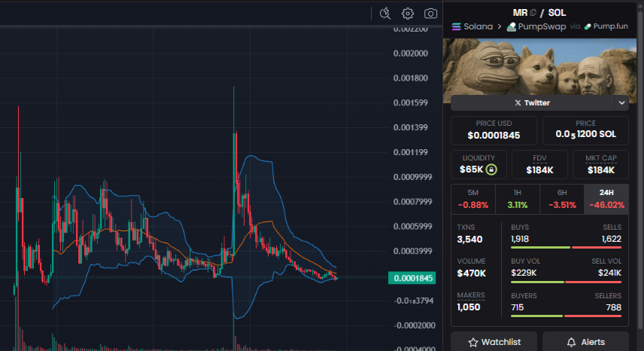Click the PRICE USD $0.0001845 box

click(494, 130)
